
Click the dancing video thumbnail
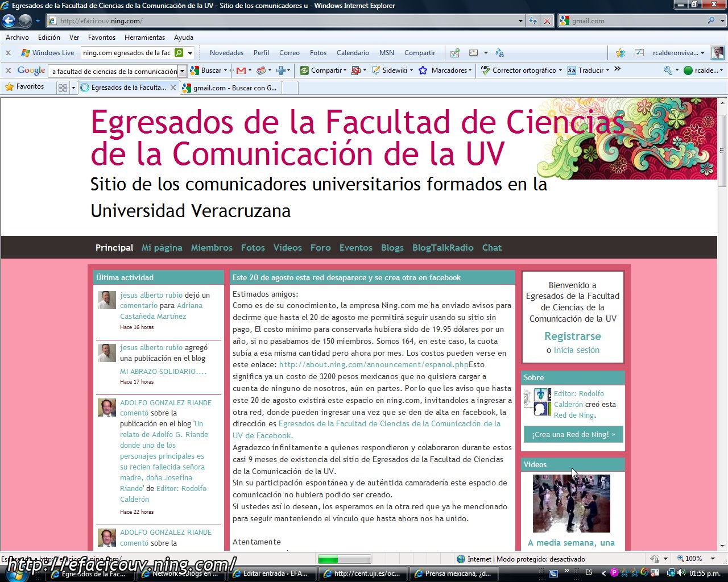click(x=571, y=504)
